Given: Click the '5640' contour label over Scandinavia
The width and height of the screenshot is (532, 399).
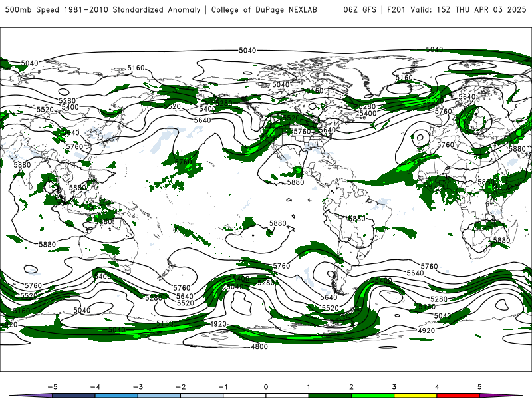Looking at the screenshot, I should point(467,97).
